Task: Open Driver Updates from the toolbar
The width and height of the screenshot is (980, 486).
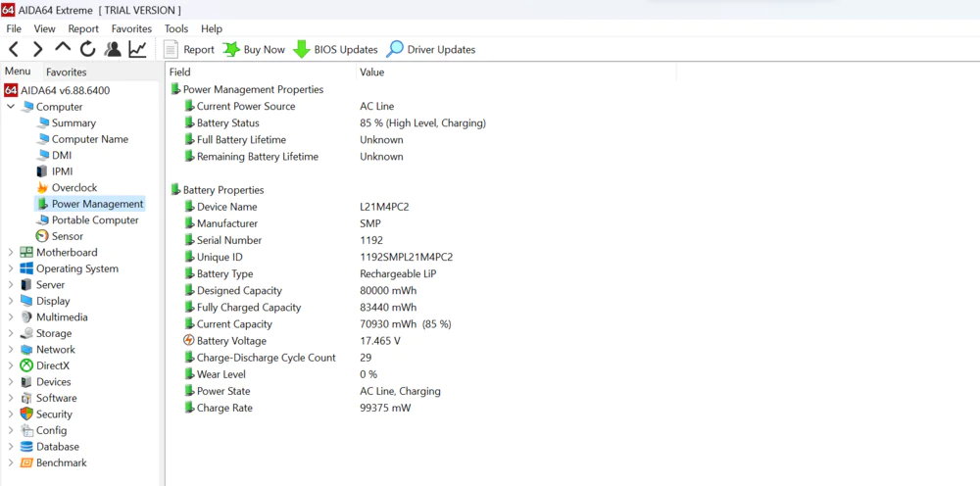Action: click(x=431, y=49)
